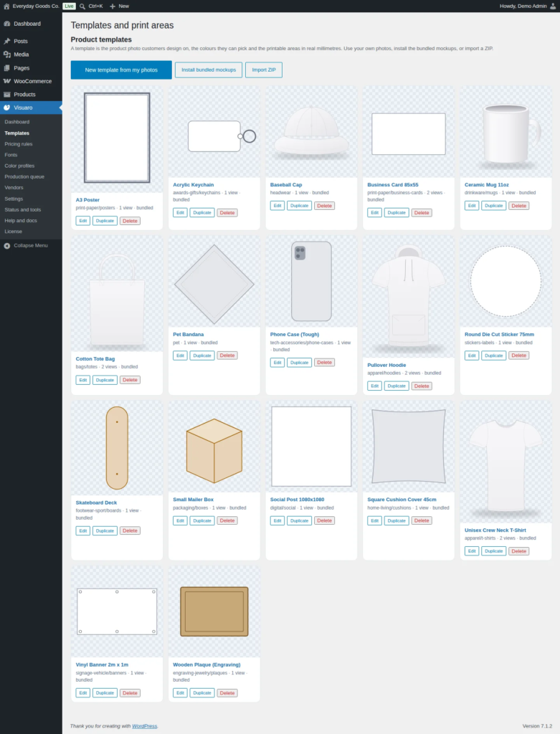The width and height of the screenshot is (560, 734).
Task: Click the Collapse Menu arrow icon
Action: click(7, 245)
